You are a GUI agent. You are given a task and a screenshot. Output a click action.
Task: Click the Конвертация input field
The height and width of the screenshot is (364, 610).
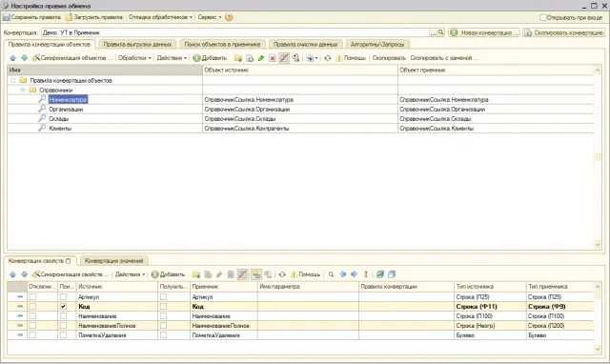[235, 33]
